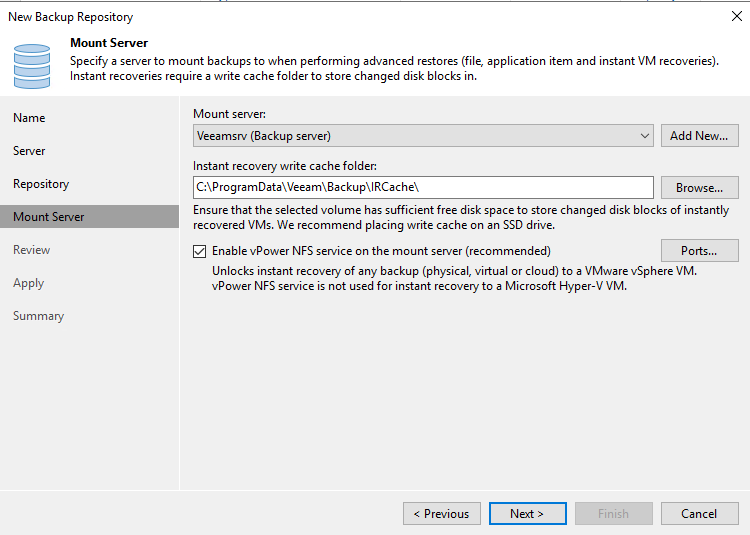Viewport: 750px width, 535px height.
Task: Expand the Mount server dropdown list
Action: pyautogui.click(x=644, y=136)
